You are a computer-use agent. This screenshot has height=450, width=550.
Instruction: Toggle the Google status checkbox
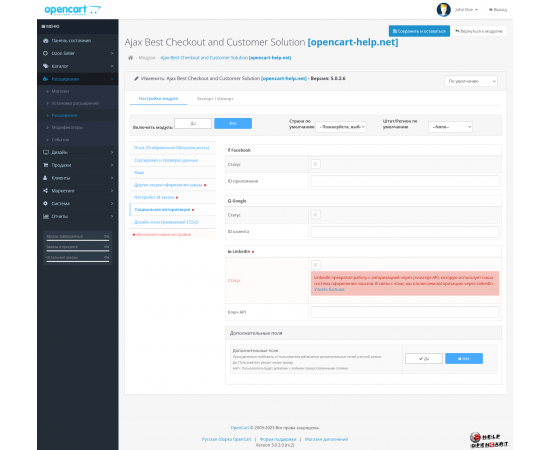pos(315,215)
